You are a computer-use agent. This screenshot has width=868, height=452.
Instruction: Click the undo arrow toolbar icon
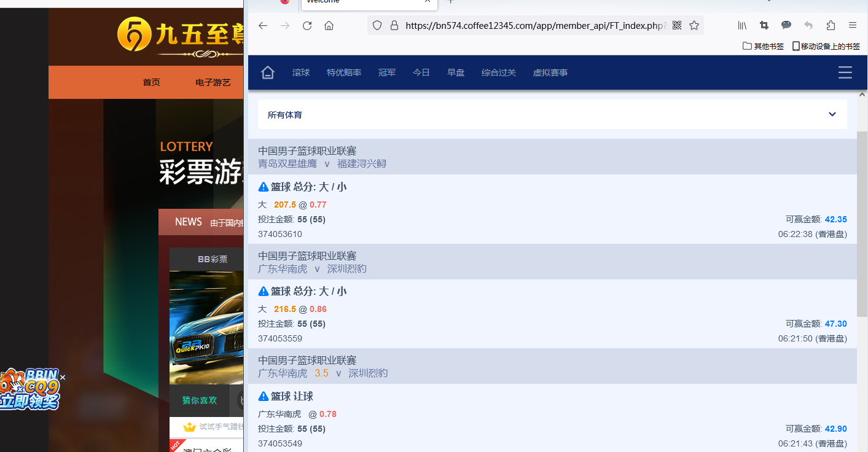click(808, 25)
